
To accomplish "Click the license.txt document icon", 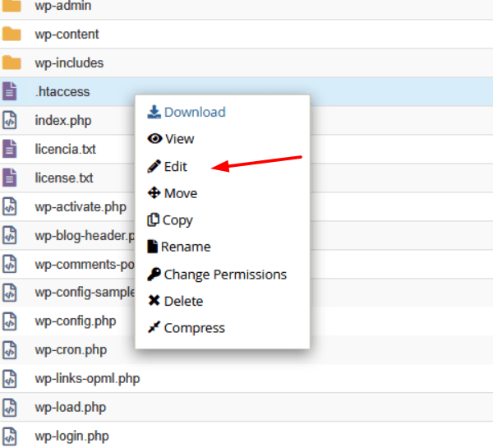I will 9,178.
